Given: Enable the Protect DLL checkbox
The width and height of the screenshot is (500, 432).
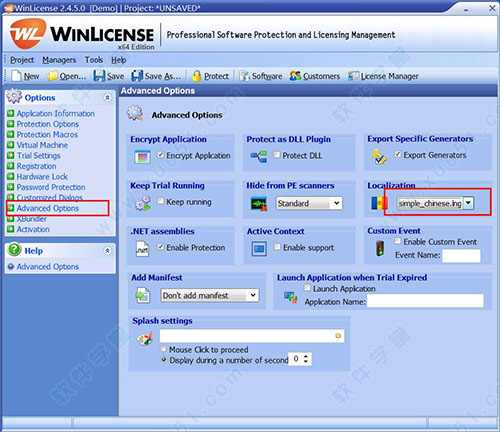Looking at the screenshot, I should point(277,154).
